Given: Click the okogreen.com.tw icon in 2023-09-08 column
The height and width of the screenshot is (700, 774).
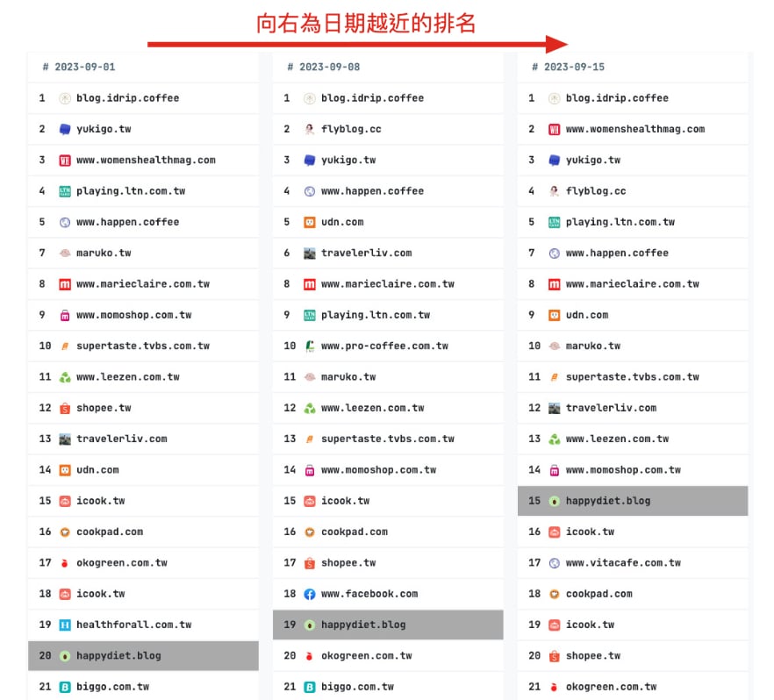Looking at the screenshot, I should (310, 656).
